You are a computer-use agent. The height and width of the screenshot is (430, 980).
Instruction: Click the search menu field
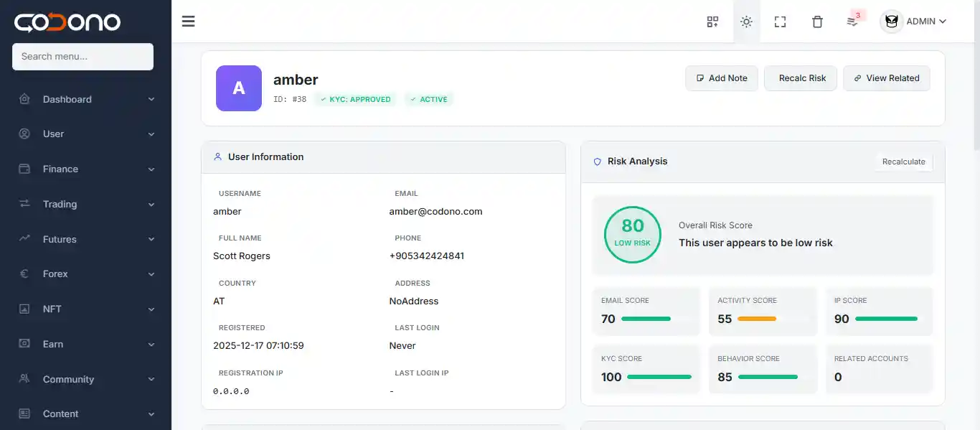[82, 57]
